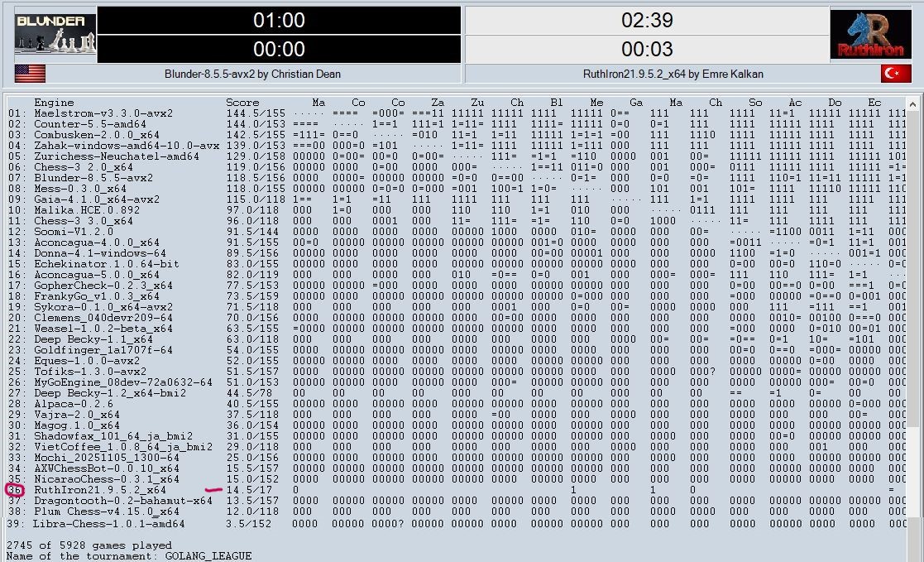Click Blunder's 00:00 move timer

click(x=279, y=49)
